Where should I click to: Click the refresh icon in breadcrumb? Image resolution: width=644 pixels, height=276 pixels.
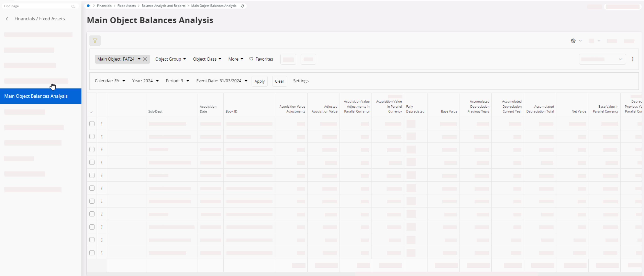pos(242,6)
